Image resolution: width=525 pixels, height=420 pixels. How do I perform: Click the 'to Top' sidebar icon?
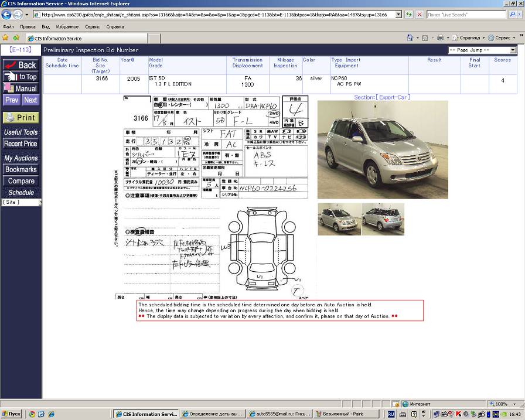21,77
